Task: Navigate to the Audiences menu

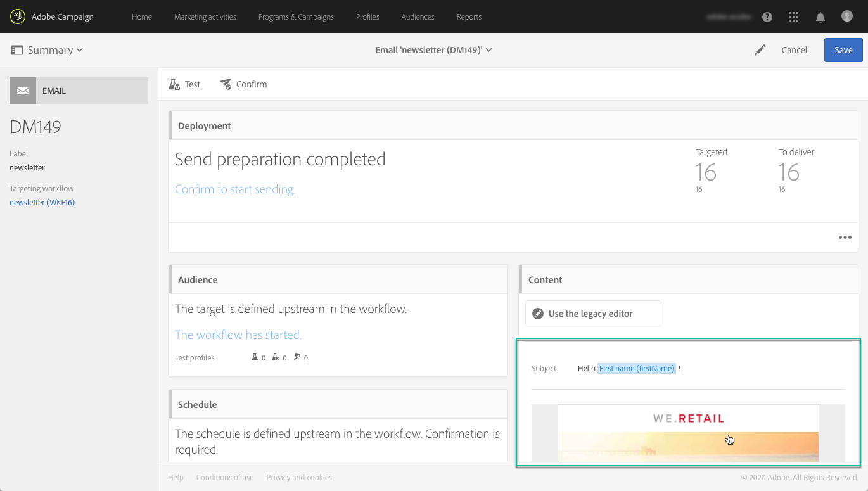Action: tap(418, 17)
